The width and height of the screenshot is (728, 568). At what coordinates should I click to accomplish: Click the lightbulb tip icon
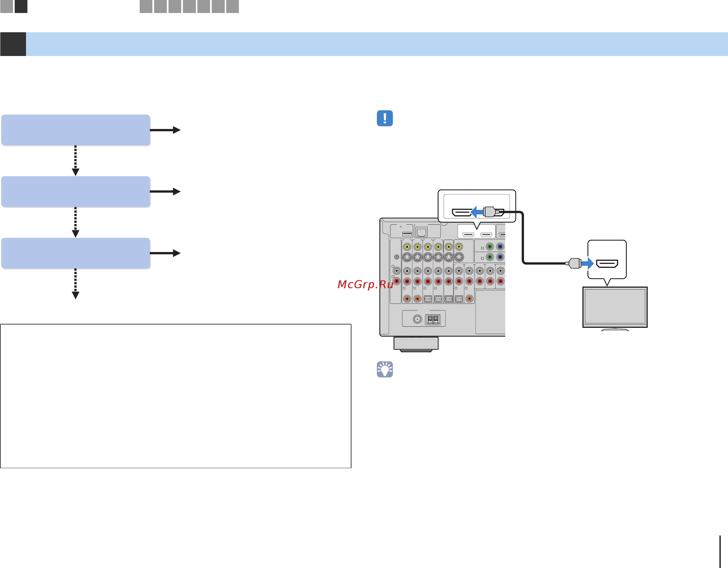(x=385, y=369)
